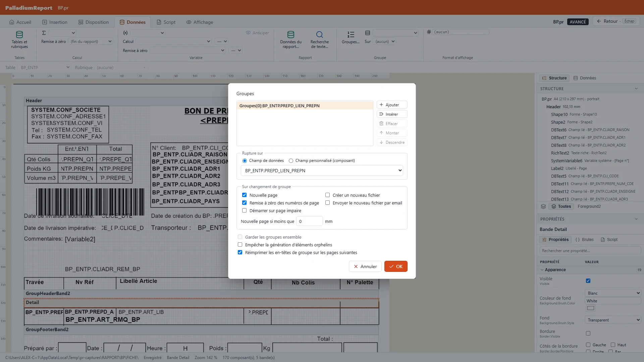Uncheck Réimprimer les en-têtes de groupe
Viewport: 644px width, 362px height.
pos(240,252)
